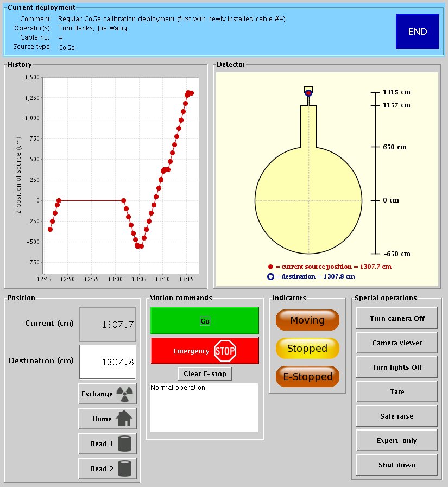This screenshot has height=487, width=448.
Task: Open the Camera viewer
Action: 397,343
